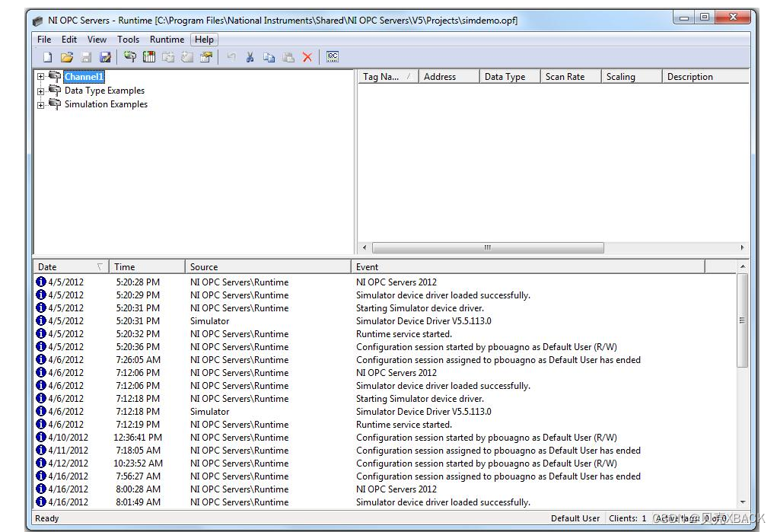
Task: Click the grayed Save disk icon
Action: 86,57
